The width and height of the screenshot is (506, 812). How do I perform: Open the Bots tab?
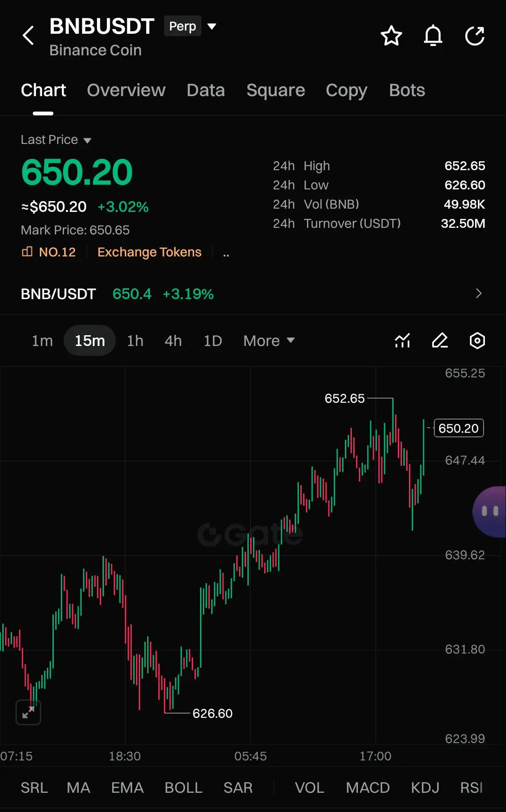coord(407,90)
